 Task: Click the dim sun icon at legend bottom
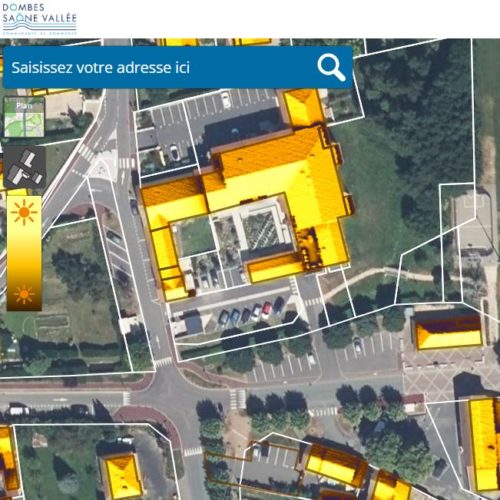point(24,295)
